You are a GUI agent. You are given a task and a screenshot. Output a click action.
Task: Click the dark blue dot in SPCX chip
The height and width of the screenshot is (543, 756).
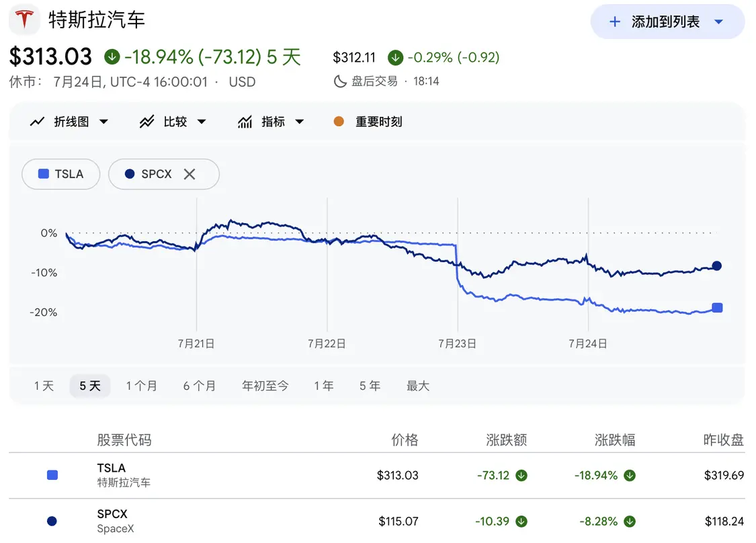tap(130, 173)
